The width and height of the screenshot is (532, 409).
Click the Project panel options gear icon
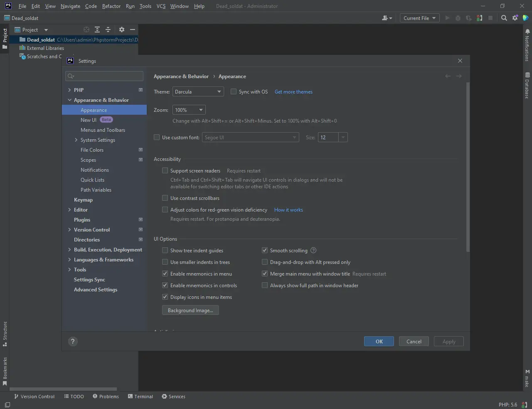[x=121, y=30]
